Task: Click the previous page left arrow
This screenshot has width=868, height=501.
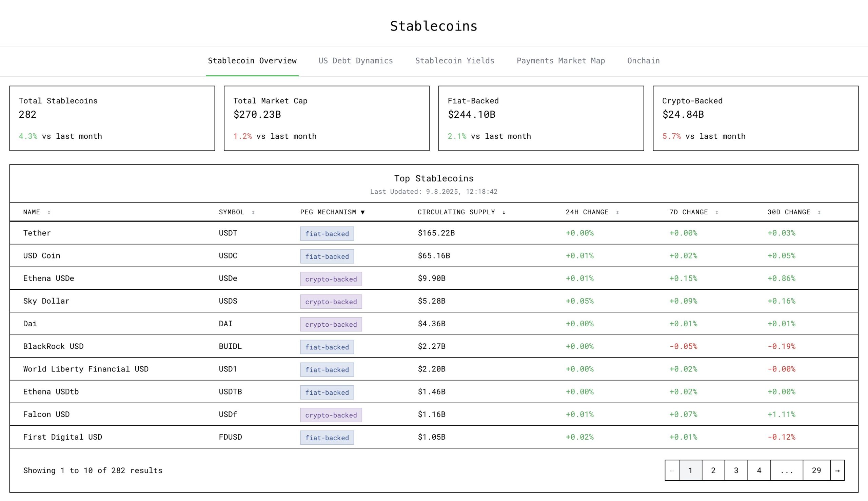Action: [672, 470]
